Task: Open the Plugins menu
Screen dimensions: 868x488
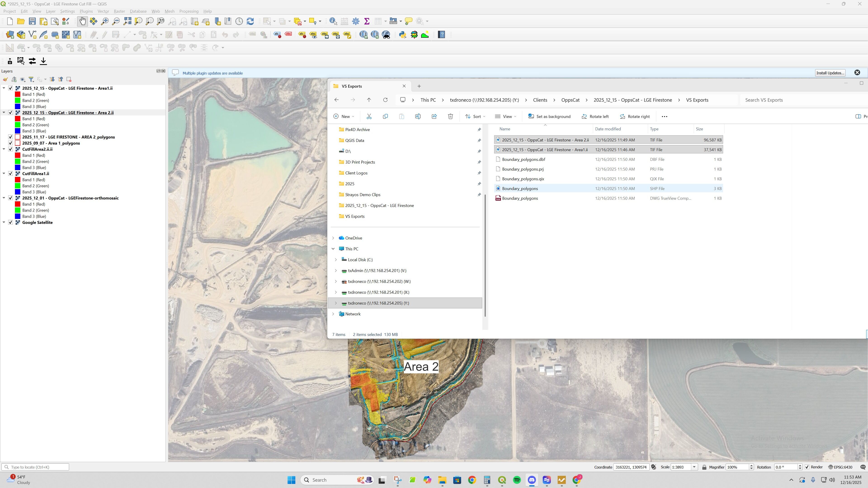Action: click(x=86, y=11)
